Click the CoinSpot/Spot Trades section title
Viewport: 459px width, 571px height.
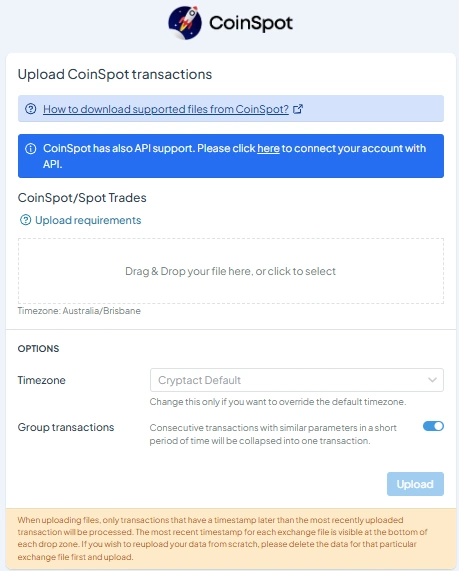[x=82, y=198]
